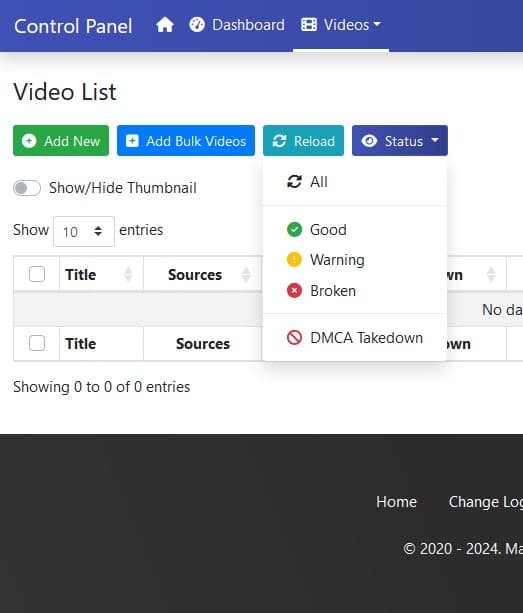
Task: Choose the DMCA Takedown ban icon
Action: coord(294,337)
